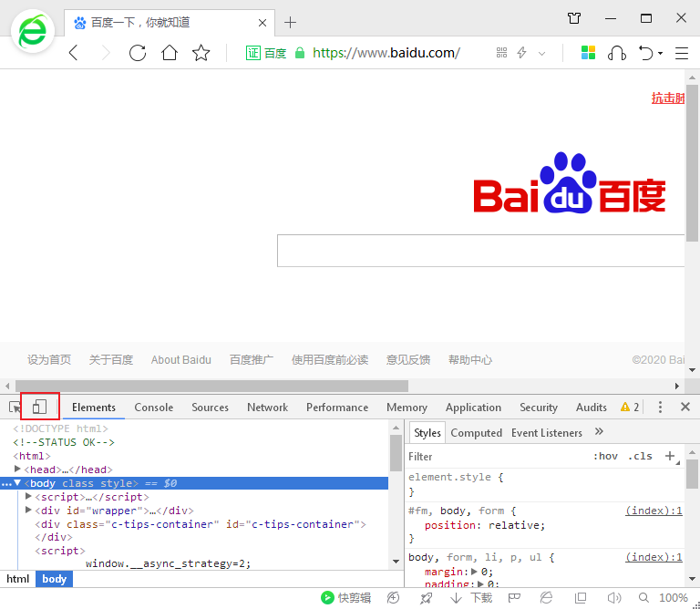The width and height of the screenshot is (700, 609).
Task: Switch to the Performance tab
Action: (337, 408)
